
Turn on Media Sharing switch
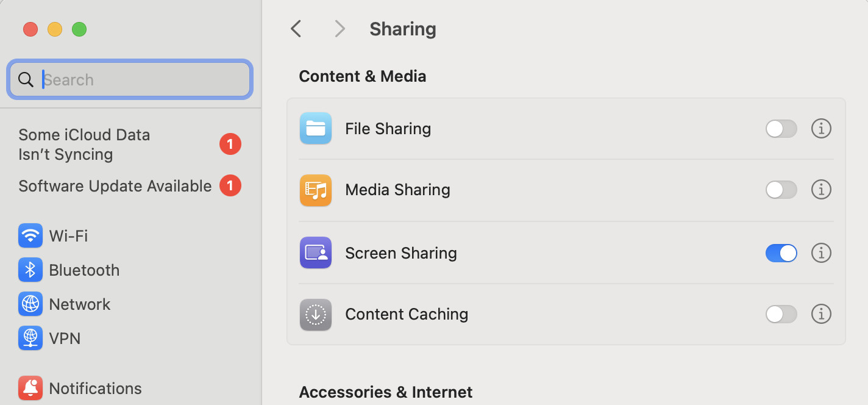(x=781, y=190)
